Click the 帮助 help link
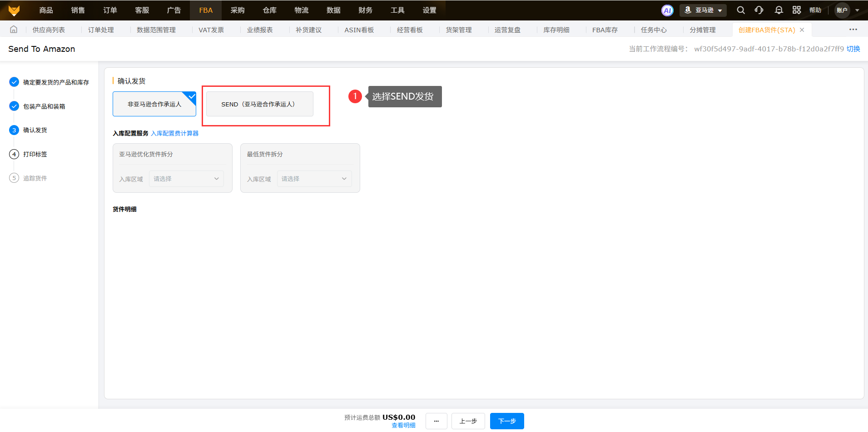 click(x=815, y=10)
